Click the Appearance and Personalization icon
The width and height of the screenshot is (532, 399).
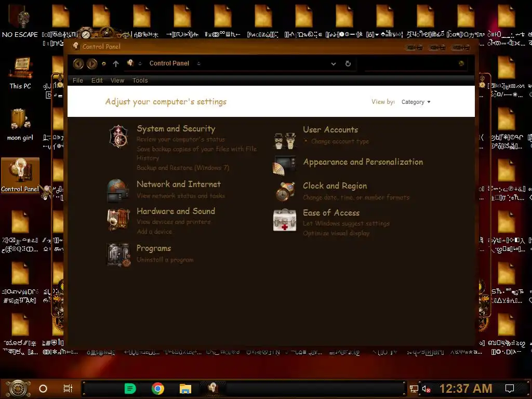284,166
